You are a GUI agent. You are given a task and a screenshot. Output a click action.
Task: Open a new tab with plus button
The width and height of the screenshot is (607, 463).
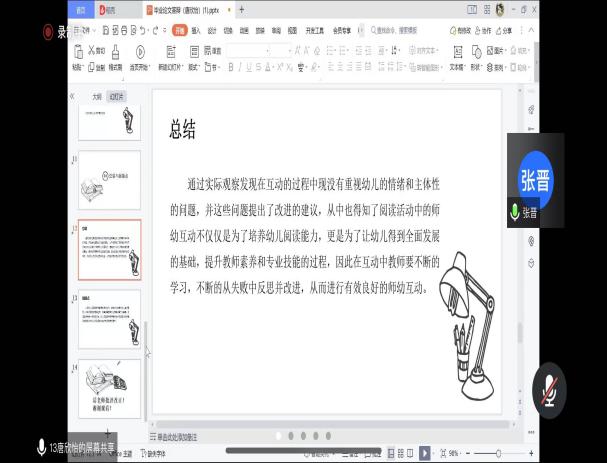coord(241,9)
